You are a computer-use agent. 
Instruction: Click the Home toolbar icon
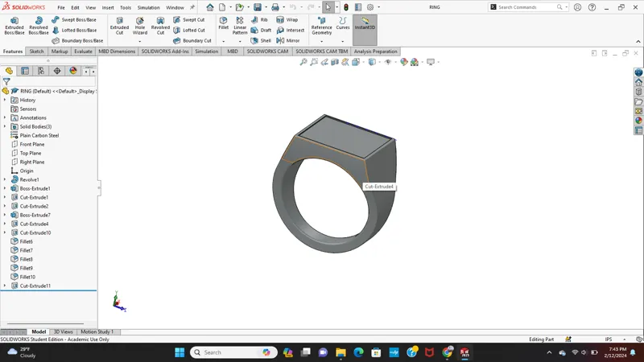pyautogui.click(x=210, y=7)
